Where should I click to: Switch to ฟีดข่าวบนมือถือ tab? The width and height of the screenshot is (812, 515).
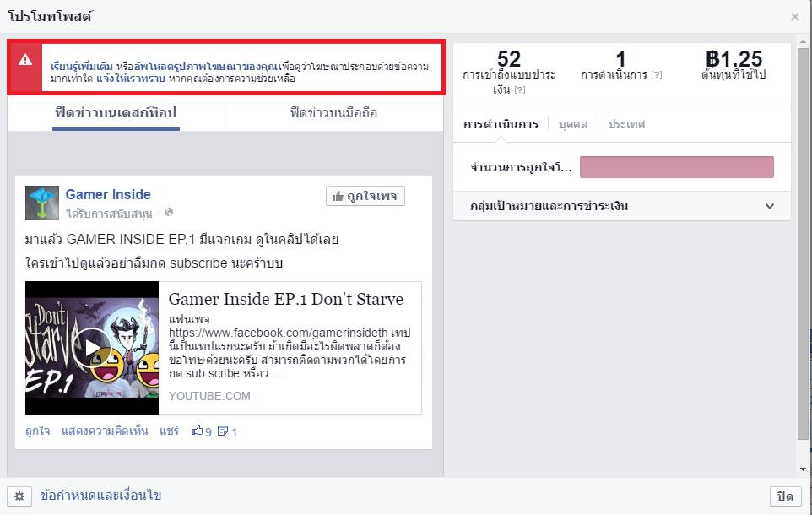tap(333, 113)
